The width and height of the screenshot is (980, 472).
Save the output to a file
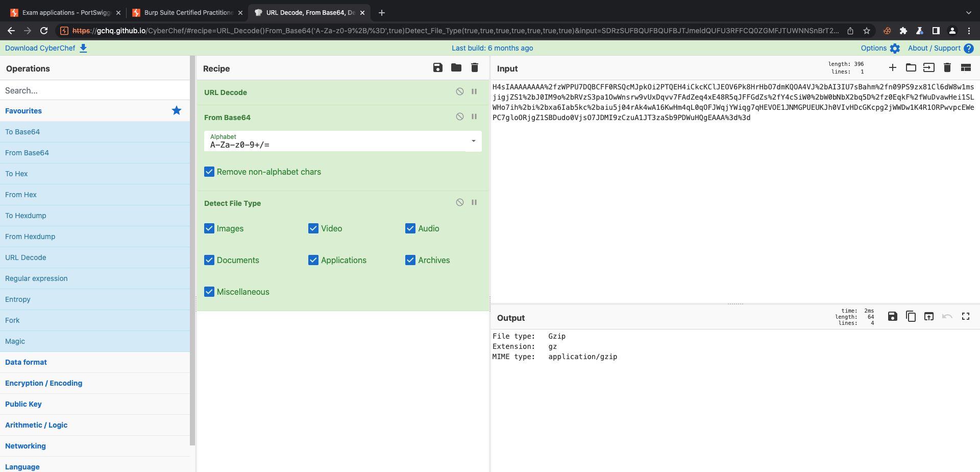[893, 316]
